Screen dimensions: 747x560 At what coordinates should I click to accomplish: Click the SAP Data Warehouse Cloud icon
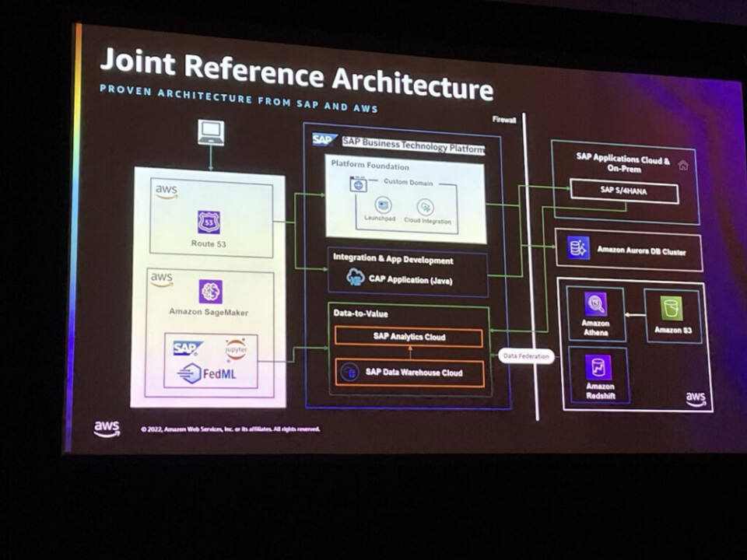[x=351, y=372]
